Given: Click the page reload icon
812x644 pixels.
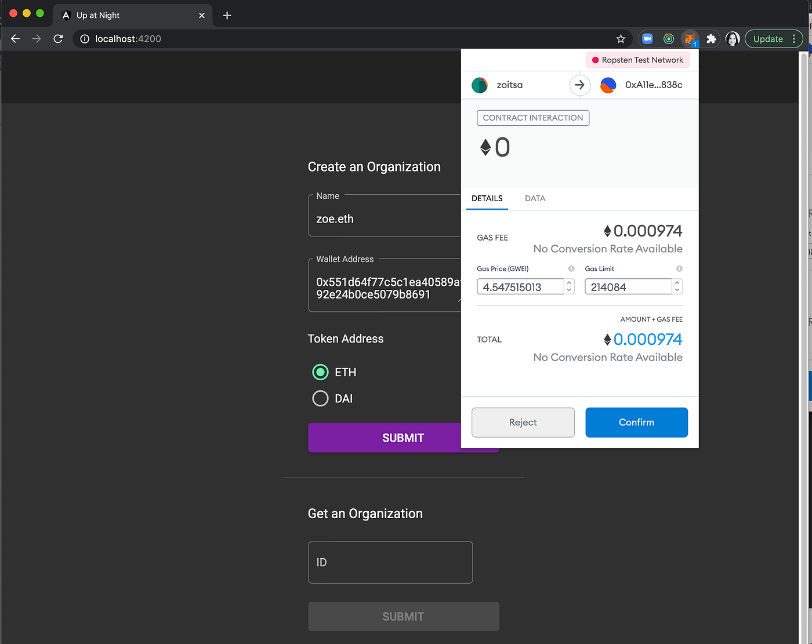Looking at the screenshot, I should click(x=58, y=39).
